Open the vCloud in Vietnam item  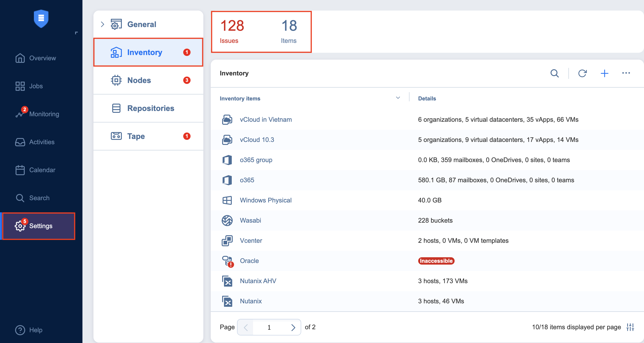tap(266, 120)
